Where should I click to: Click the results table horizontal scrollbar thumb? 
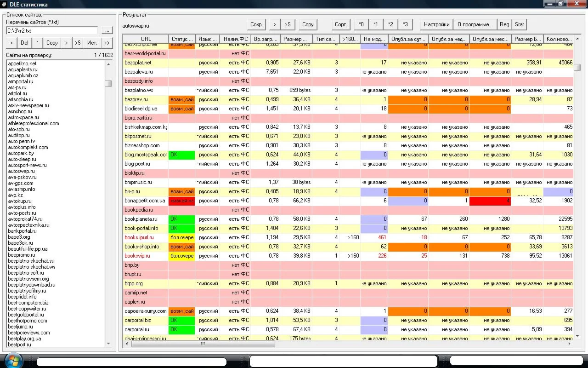[203, 344]
